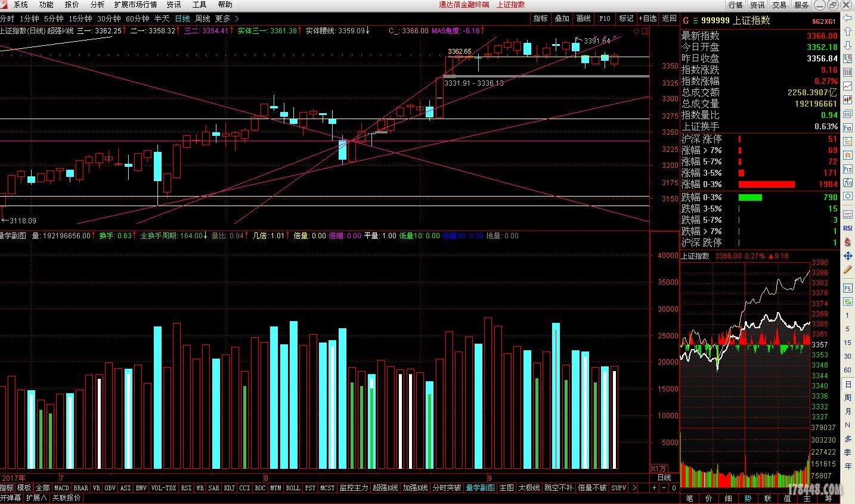Click the blue four-way move arrows icon

coord(847,256)
